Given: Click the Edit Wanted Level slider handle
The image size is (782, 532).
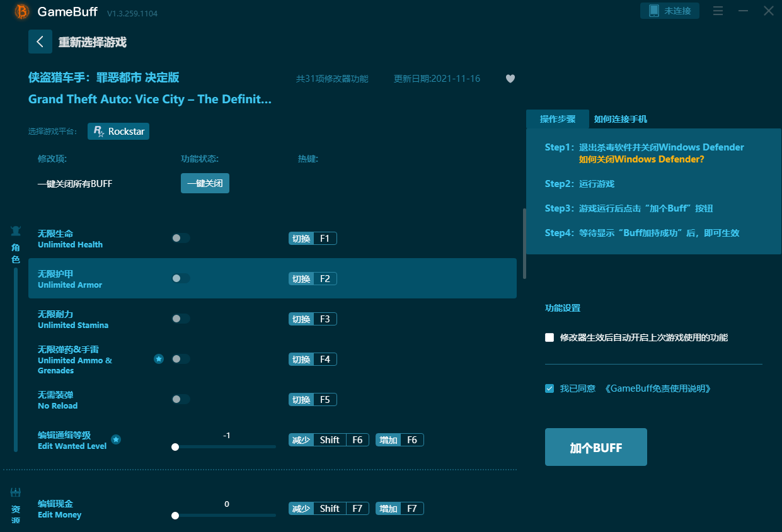Looking at the screenshot, I should click(175, 447).
